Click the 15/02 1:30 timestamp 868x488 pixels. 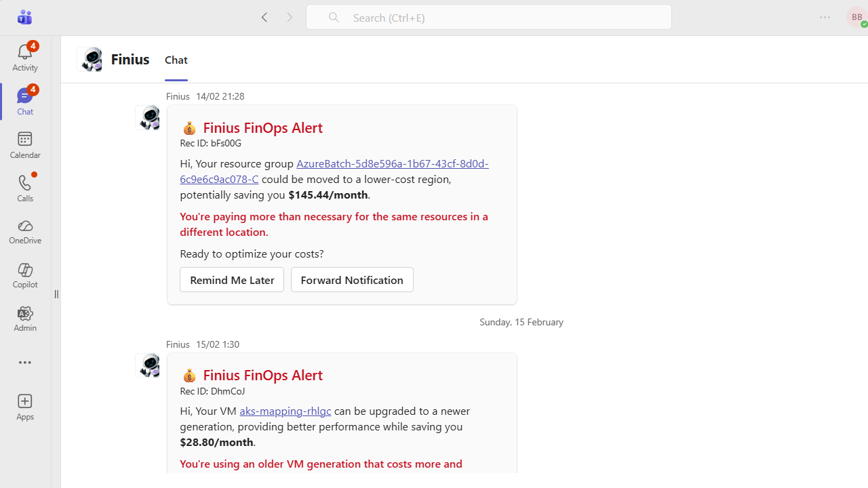(x=218, y=344)
